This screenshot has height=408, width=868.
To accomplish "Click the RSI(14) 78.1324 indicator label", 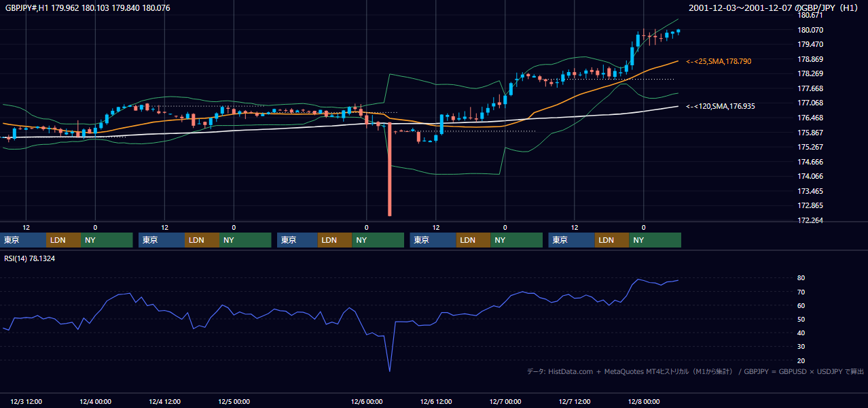I will [x=30, y=258].
